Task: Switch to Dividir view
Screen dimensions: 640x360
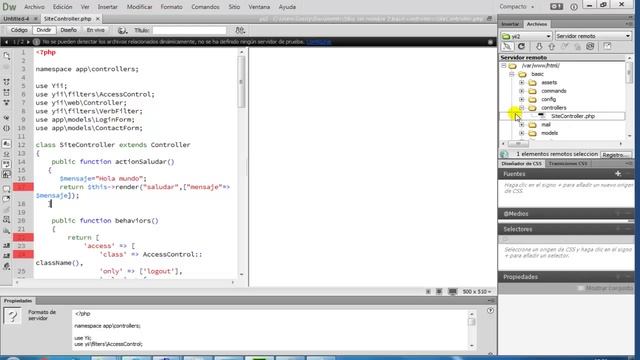Action: coord(44,30)
